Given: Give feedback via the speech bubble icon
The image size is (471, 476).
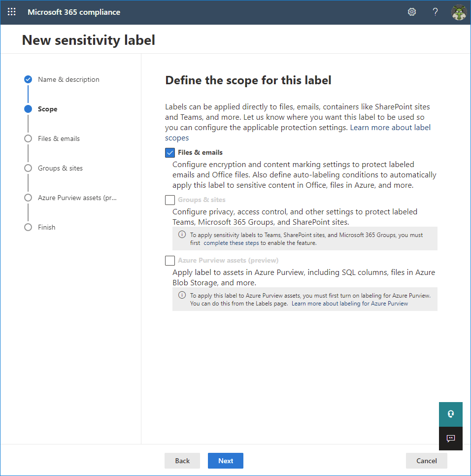Looking at the screenshot, I should [450, 439].
